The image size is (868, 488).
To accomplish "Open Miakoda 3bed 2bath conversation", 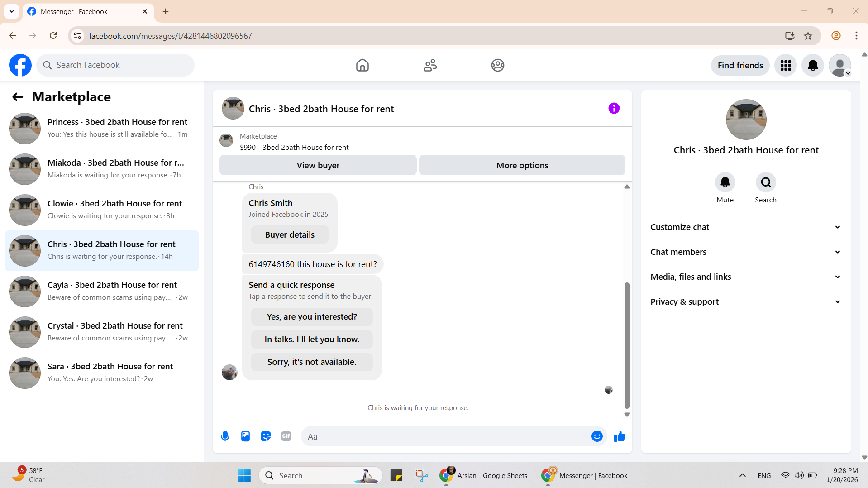I will click(102, 169).
